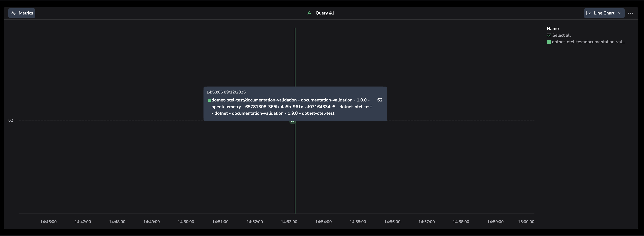Expand the chevron beside Line Chart
This screenshot has width=644, height=236.
tap(620, 13)
